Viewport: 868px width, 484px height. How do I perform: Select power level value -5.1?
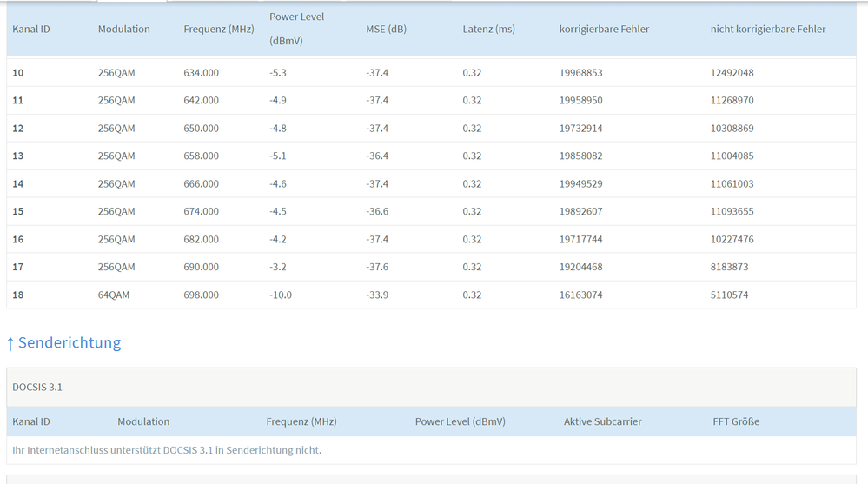click(x=278, y=156)
